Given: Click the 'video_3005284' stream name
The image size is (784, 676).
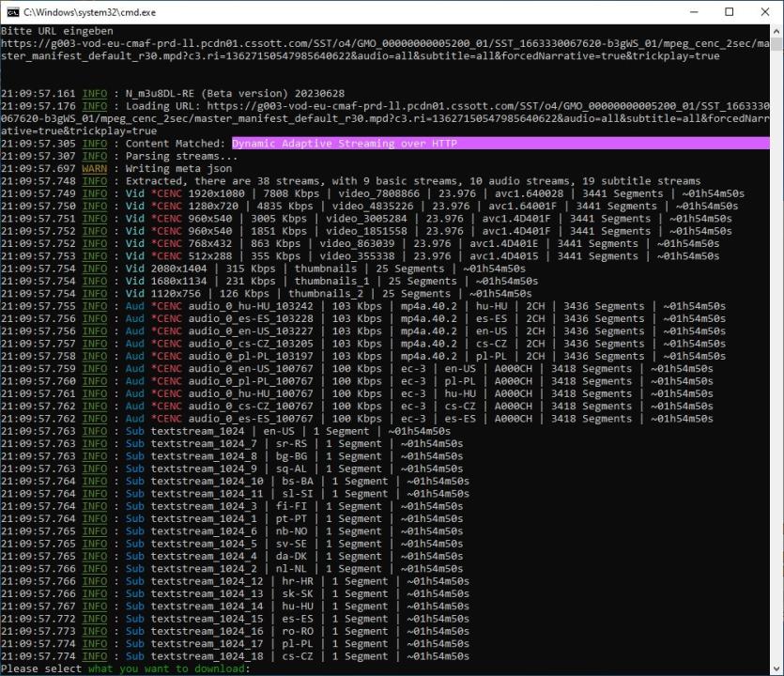Looking at the screenshot, I should tap(366, 219).
